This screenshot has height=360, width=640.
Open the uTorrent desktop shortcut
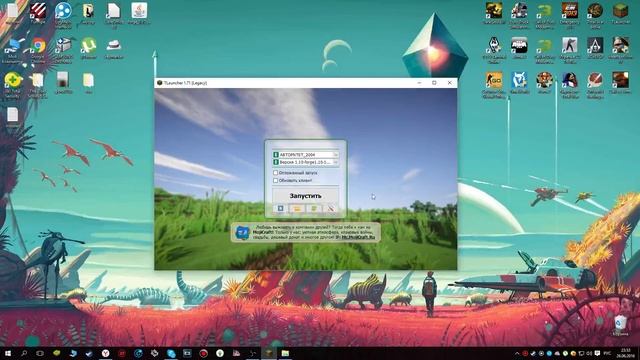[89, 46]
